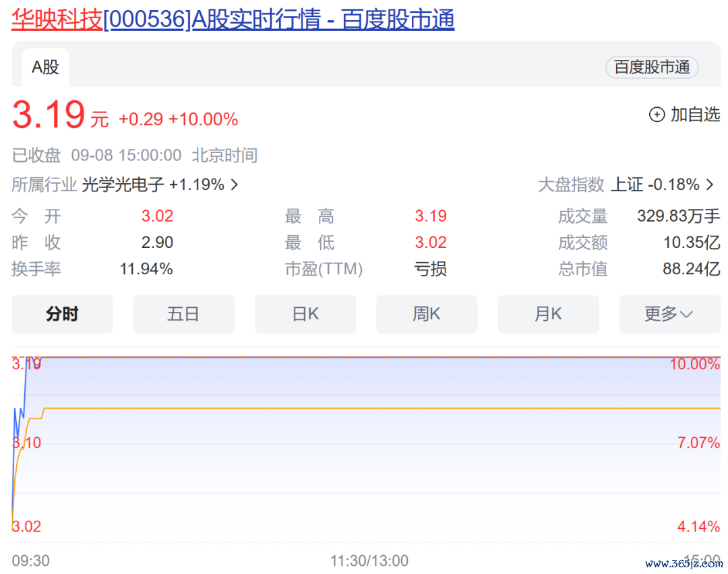The width and height of the screenshot is (728, 574).
Task: Select the A股 tab
Action: 46,67
